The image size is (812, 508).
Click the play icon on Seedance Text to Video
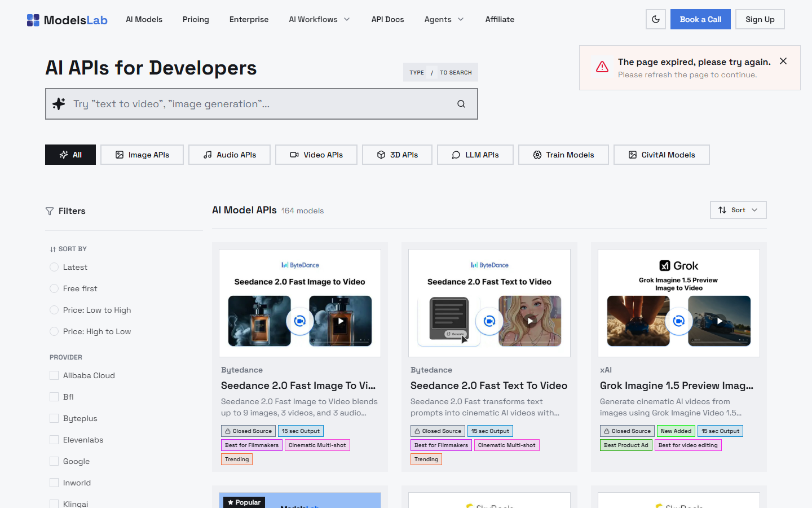tap(530, 321)
